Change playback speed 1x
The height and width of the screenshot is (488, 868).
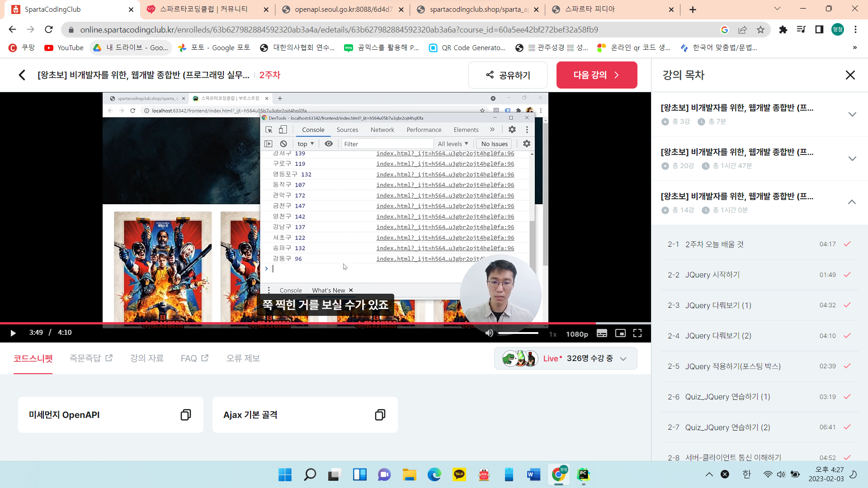(x=552, y=334)
